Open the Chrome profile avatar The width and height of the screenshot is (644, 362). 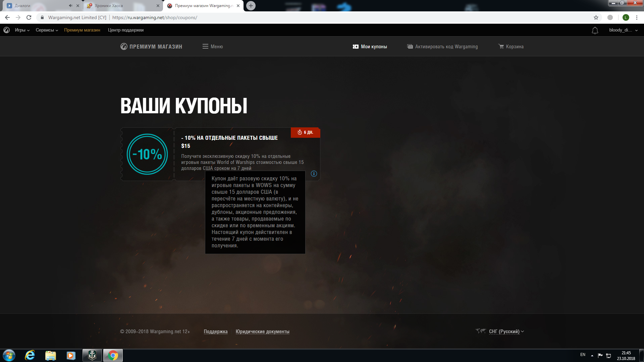(626, 17)
